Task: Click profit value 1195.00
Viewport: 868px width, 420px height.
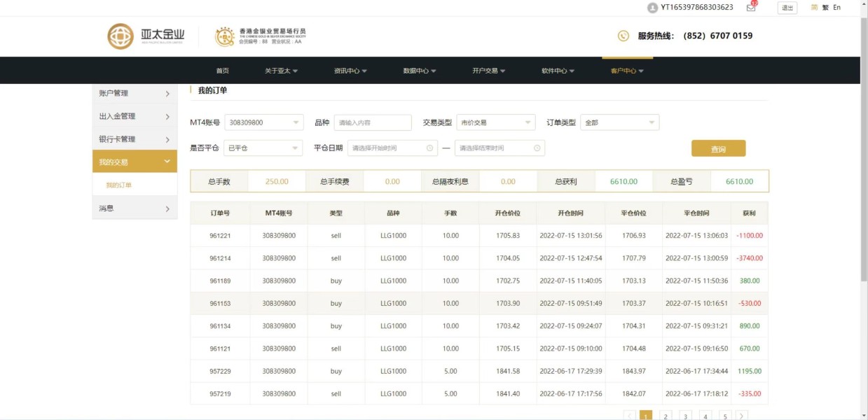Action: [x=750, y=371]
